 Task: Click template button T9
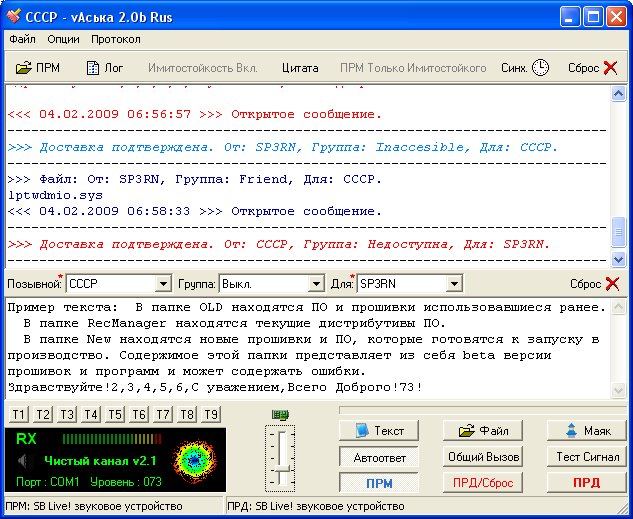[x=211, y=414]
